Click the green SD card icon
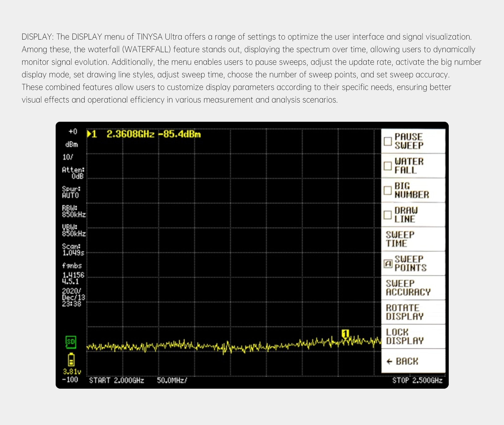The width and height of the screenshot is (504, 425). [71, 342]
